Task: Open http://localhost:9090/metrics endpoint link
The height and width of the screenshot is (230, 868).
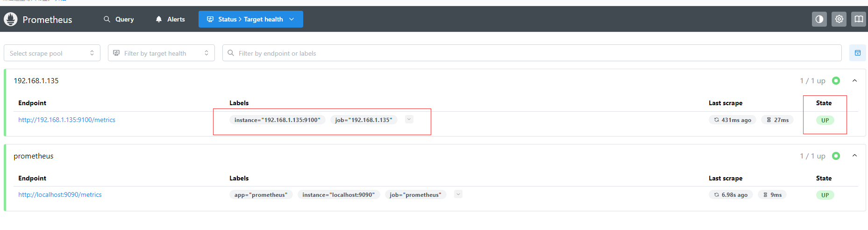Action: (x=60, y=194)
